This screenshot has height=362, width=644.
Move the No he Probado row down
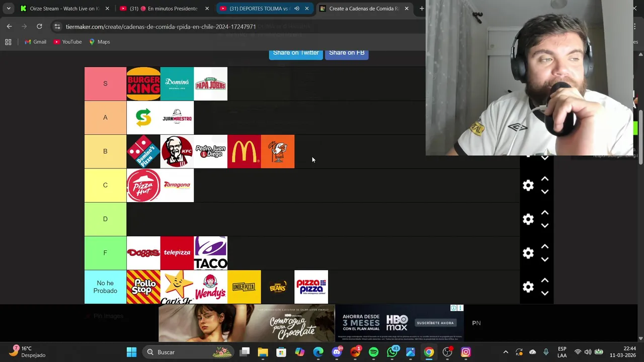[x=544, y=293]
